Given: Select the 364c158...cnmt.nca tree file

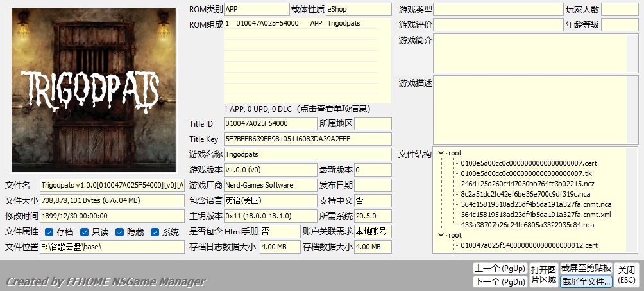Looking at the screenshot, I should (x=536, y=204).
